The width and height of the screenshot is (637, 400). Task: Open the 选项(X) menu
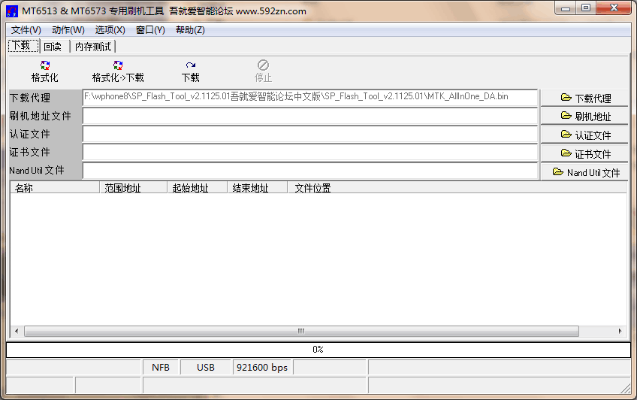(x=109, y=30)
